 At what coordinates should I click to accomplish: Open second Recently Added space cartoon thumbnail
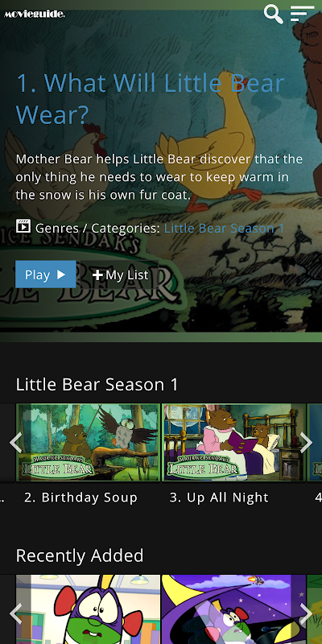point(234,609)
